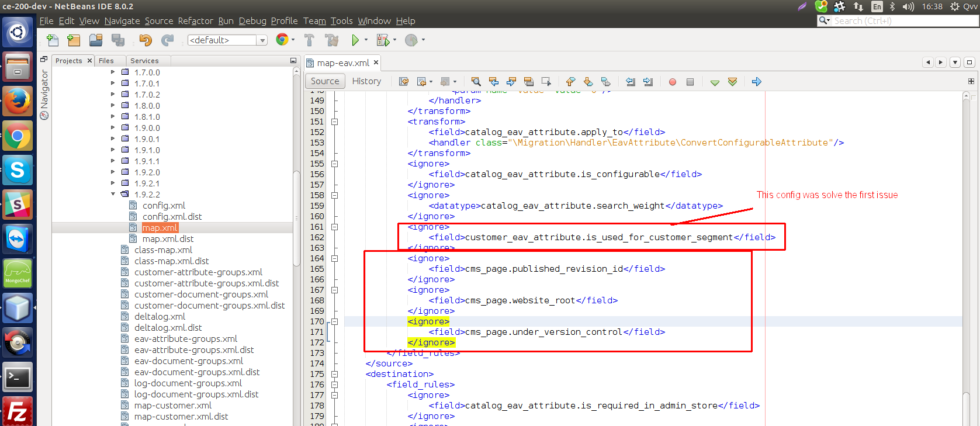Open Skype from the Ubuntu dock
Viewport: 980px width, 426px height.
click(18, 171)
